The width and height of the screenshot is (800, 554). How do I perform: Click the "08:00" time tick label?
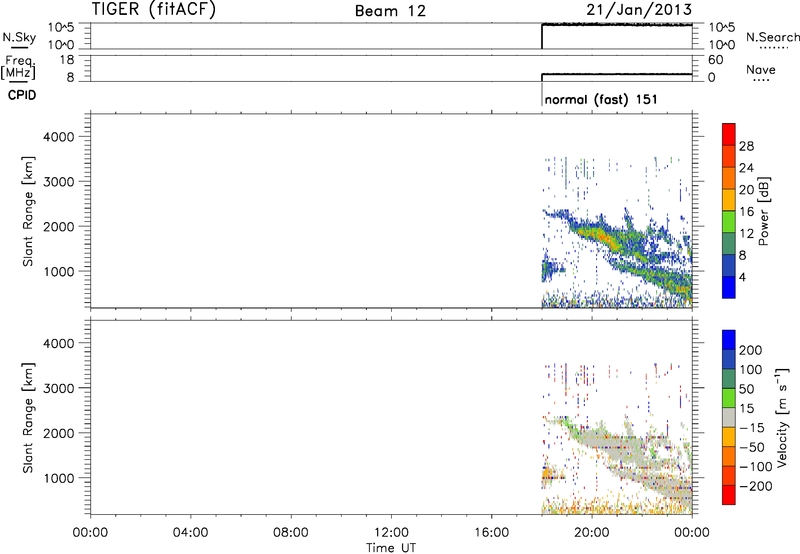[x=290, y=533]
